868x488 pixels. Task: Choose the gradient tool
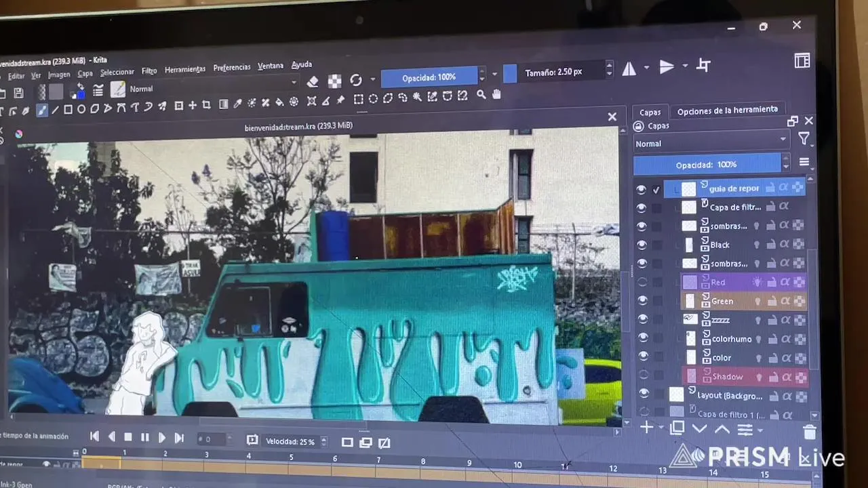[224, 104]
